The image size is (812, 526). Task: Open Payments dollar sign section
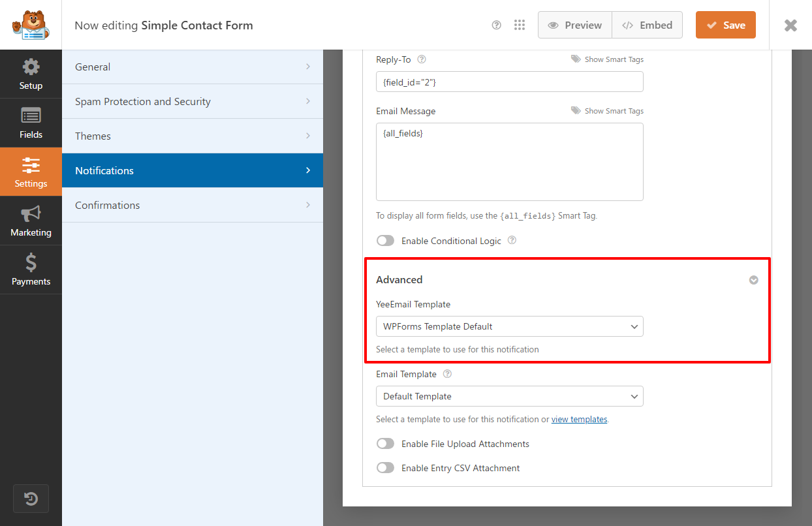tap(31, 270)
